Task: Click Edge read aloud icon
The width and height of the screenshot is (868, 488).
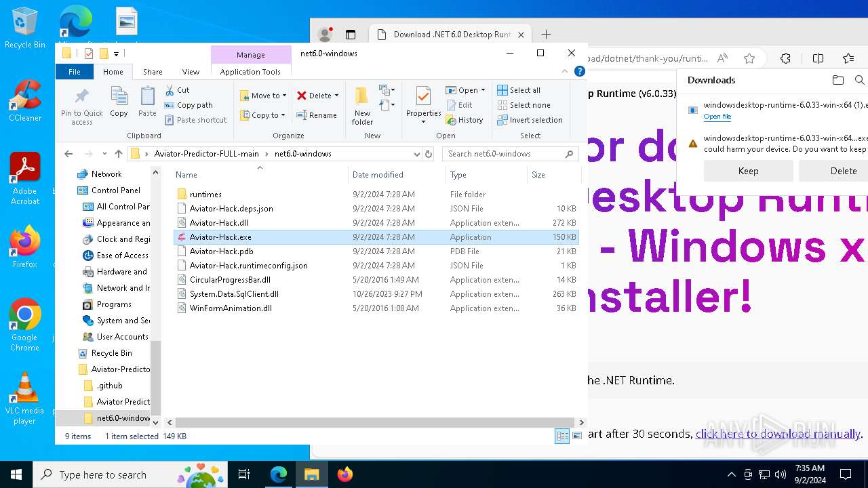Action: 723,58
